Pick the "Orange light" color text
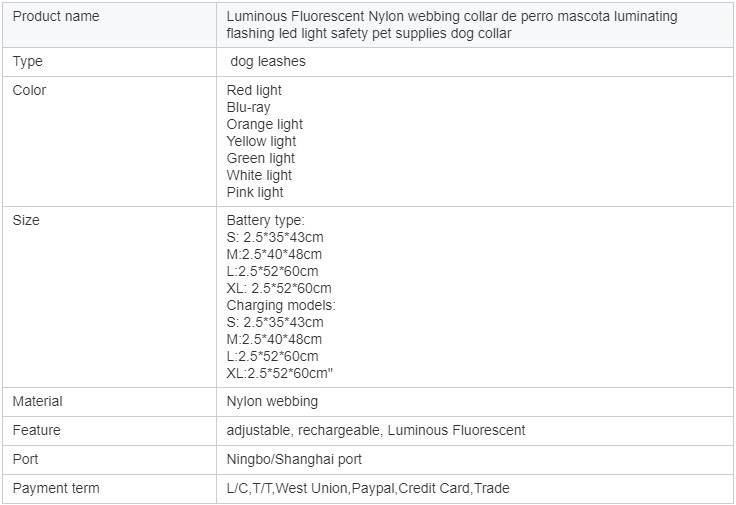The width and height of the screenshot is (736, 505). point(265,124)
